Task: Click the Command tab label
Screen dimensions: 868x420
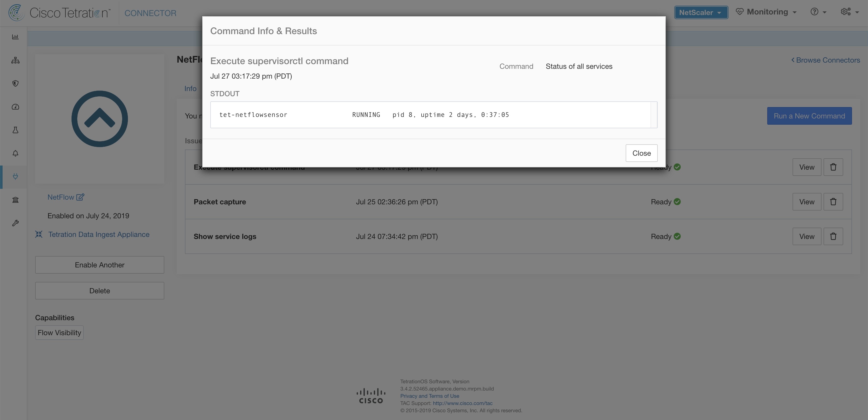Action: (x=516, y=66)
